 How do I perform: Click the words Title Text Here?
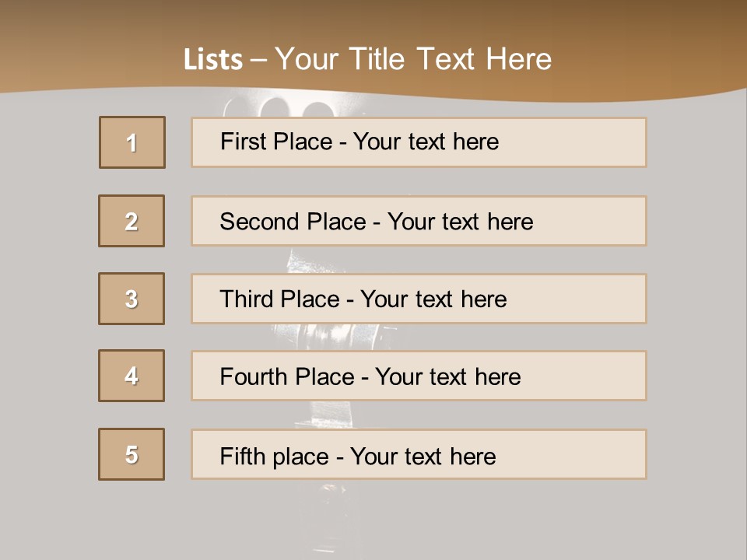click(451, 60)
